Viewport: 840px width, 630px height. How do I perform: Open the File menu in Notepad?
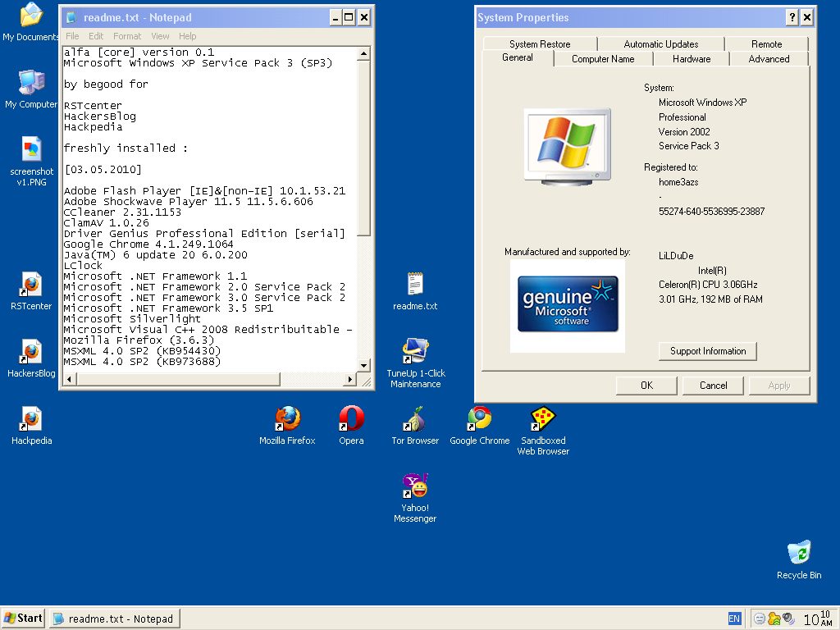click(x=72, y=36)
